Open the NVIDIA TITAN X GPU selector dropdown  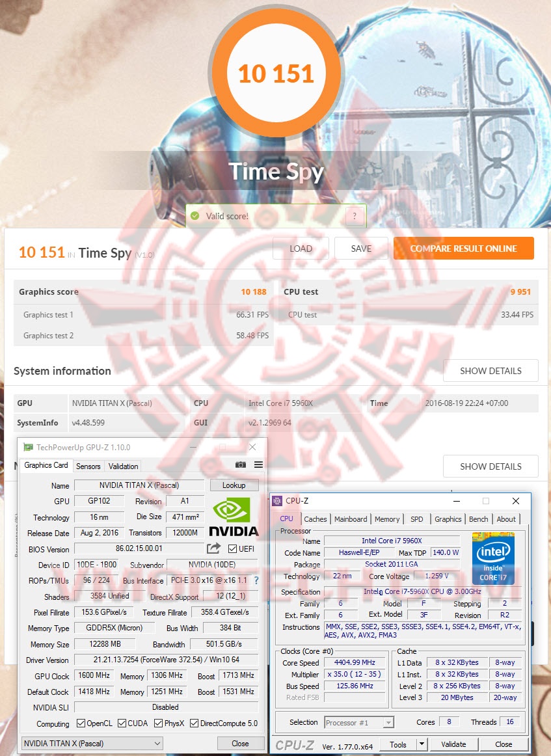coord(92,744)
